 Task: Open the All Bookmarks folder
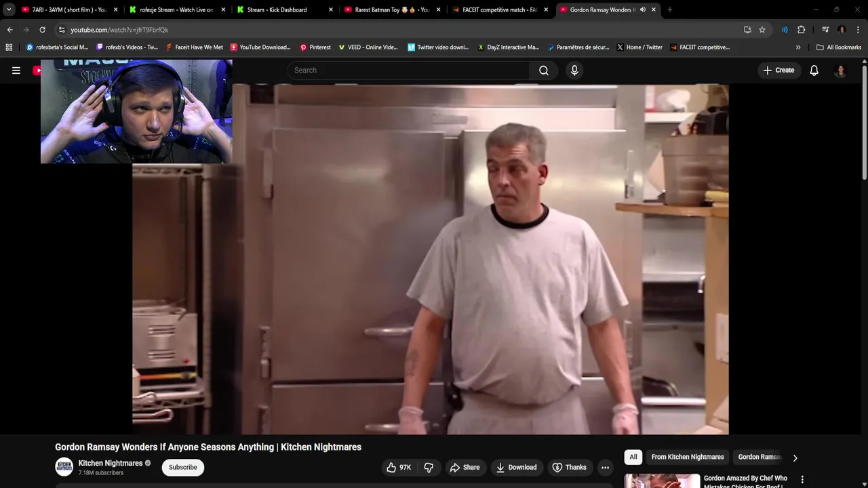click(x=839, y=47)
